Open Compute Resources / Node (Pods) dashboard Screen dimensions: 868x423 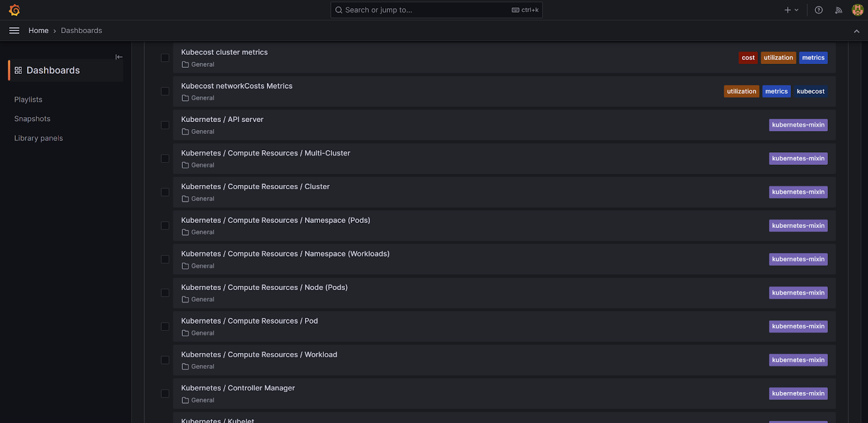pos(264,287)
